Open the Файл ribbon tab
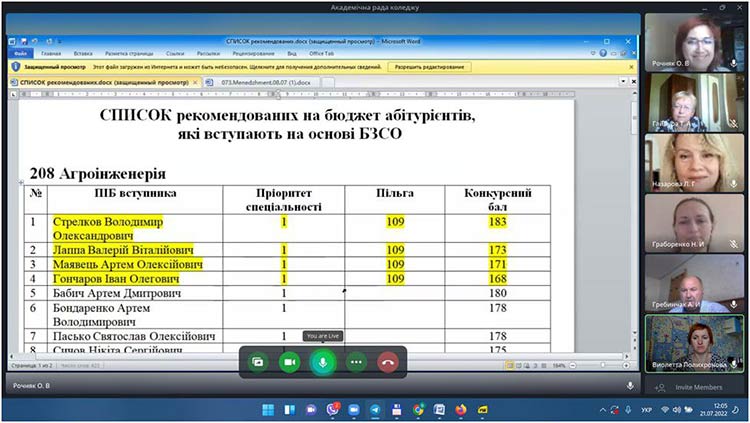 [x=20, y=53]
